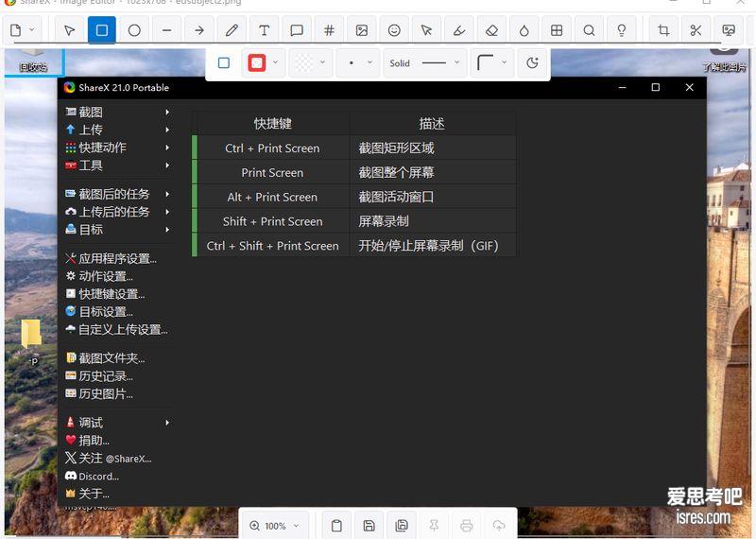Select the 屏幕录制 hotkey description cell
This screenshot has height=539, width=756.
pos(433,221)
